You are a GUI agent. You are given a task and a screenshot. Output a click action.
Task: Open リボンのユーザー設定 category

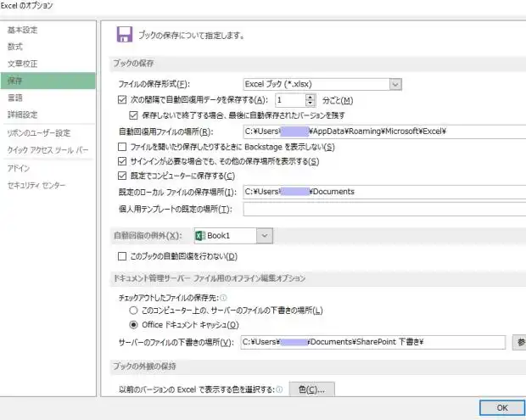point(39,133)
